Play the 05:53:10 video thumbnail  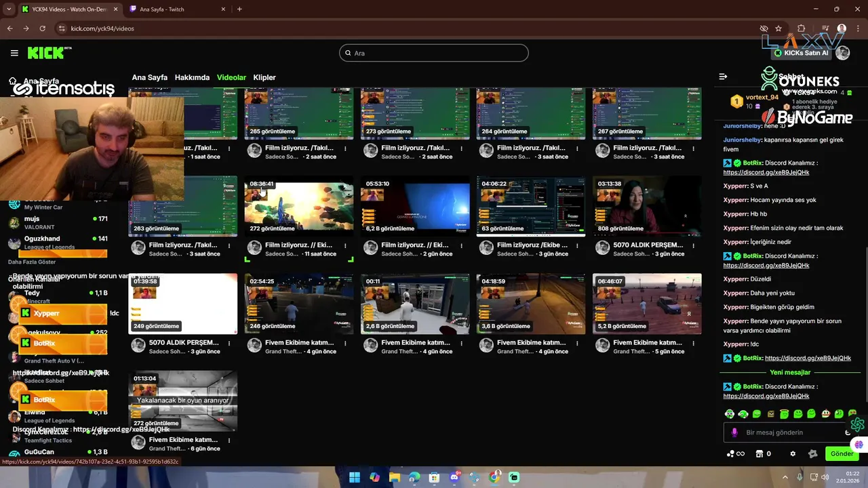click(415, 207)
